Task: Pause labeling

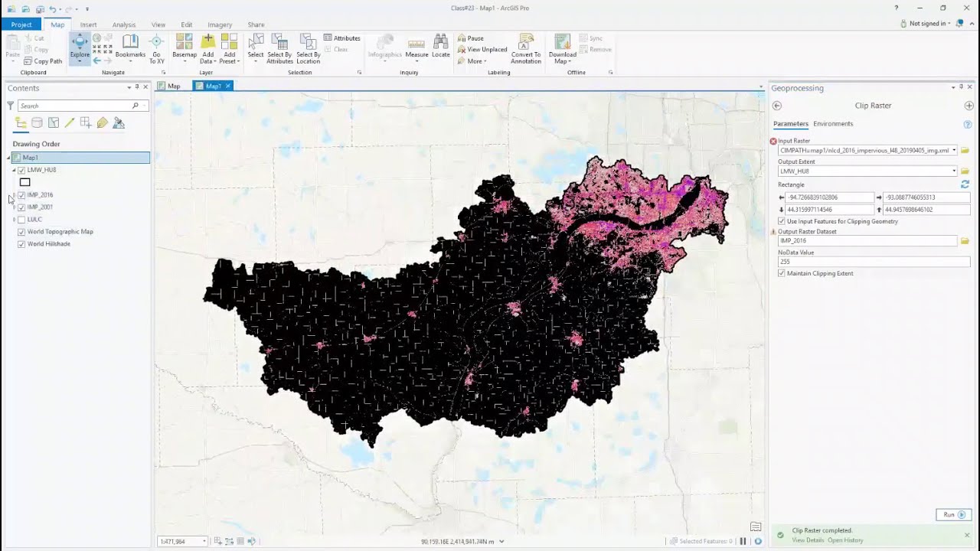Action: click(471, 38)
